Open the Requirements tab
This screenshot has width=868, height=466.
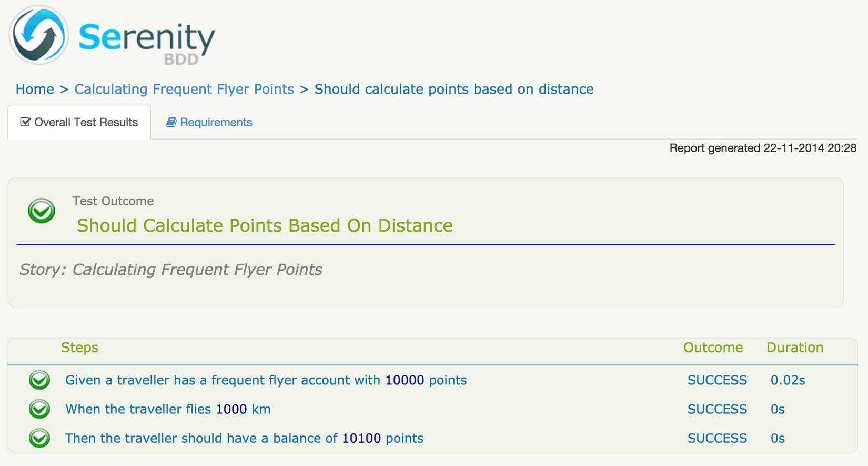coord(215,122)
